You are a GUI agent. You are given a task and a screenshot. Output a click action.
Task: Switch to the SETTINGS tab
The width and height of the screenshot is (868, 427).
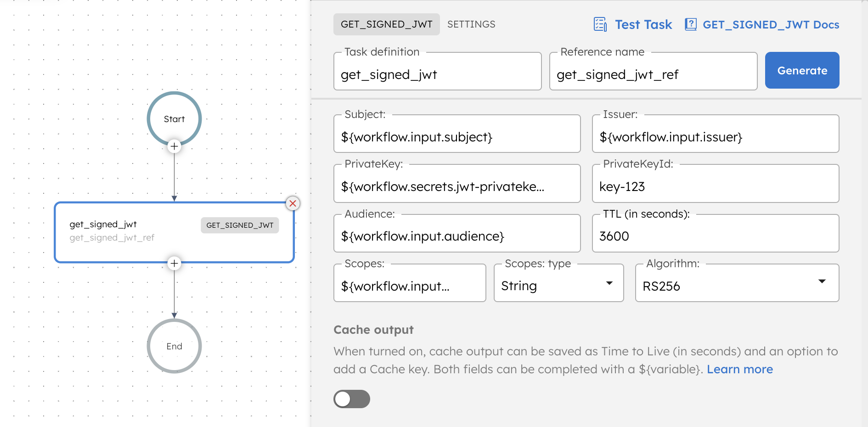click(x=471, y=24)
